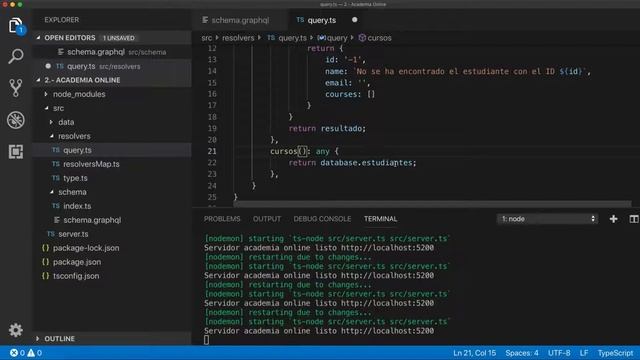Collapse the schema folder
The image size is (640, 360).
(x=52, y=192)
